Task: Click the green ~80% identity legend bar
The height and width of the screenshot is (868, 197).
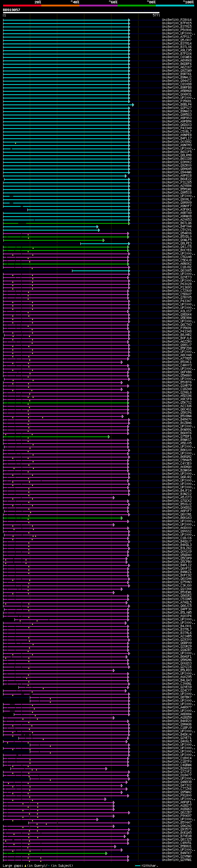Action: 137,6
